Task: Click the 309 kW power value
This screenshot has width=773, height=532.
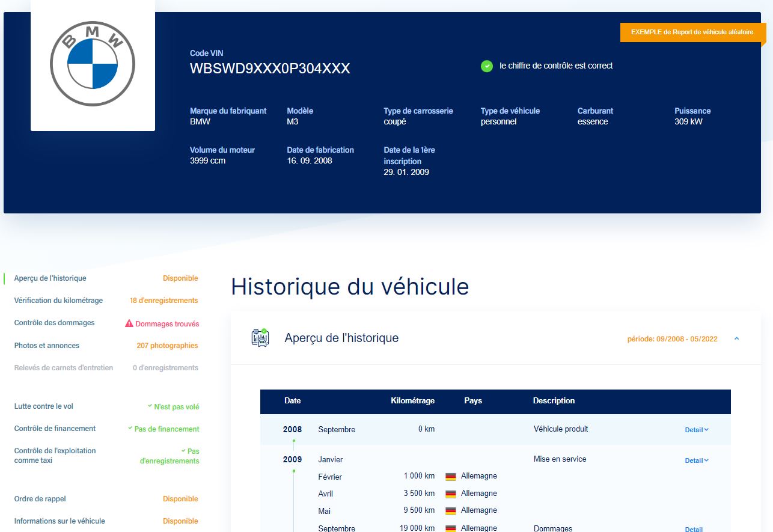Action: (688, 121)
